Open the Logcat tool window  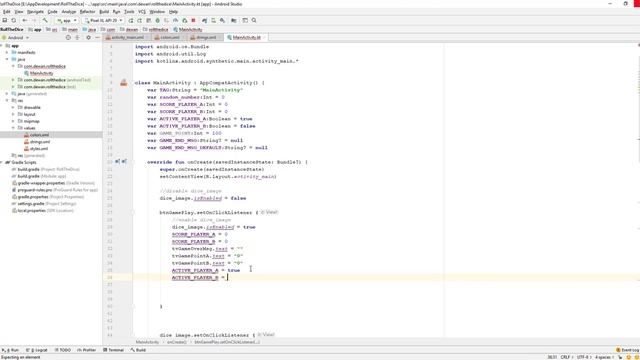(x=37, y=350)
